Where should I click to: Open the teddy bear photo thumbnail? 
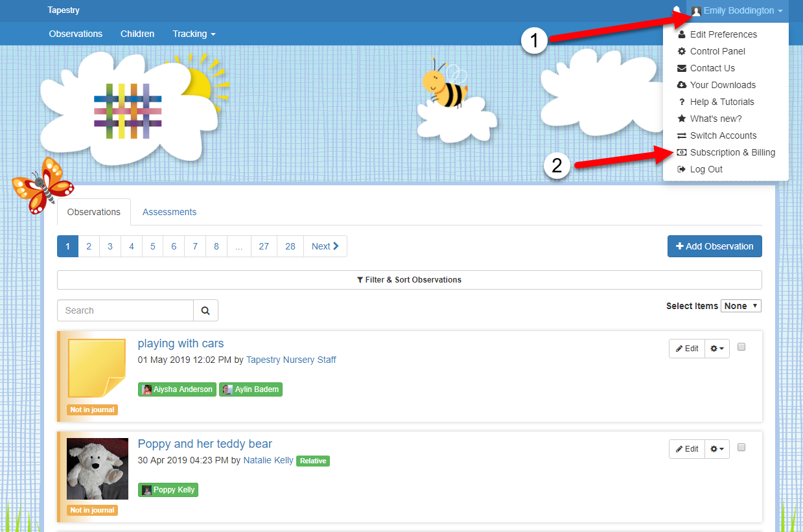point(97,468)
